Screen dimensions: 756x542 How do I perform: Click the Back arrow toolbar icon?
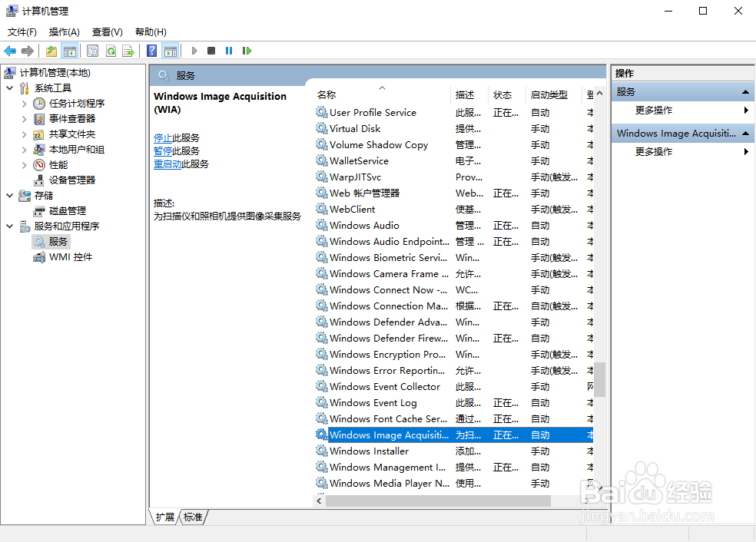[10, 51]
